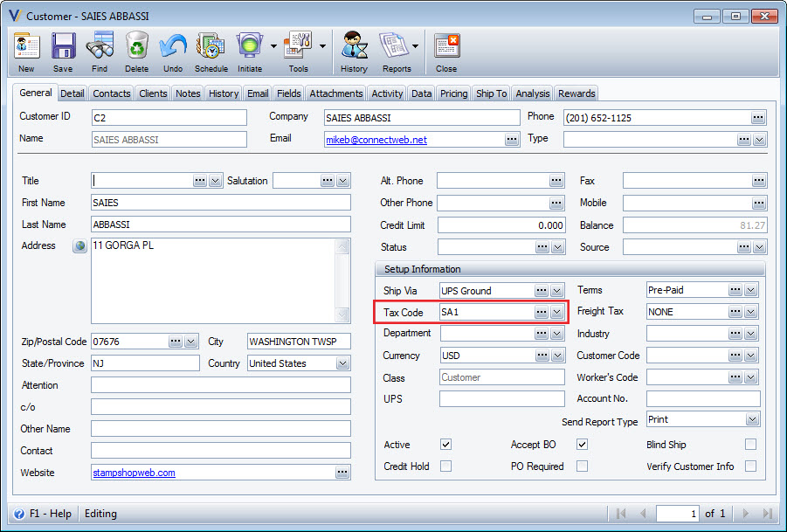Click the address box scroll up arrow
787x532 pixels.
click(342, 247)
